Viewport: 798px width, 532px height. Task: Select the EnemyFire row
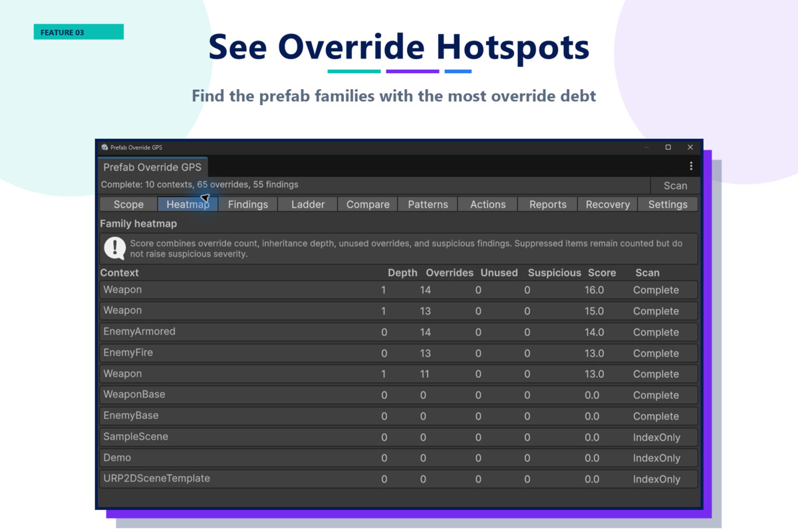(x=399, y=353)
